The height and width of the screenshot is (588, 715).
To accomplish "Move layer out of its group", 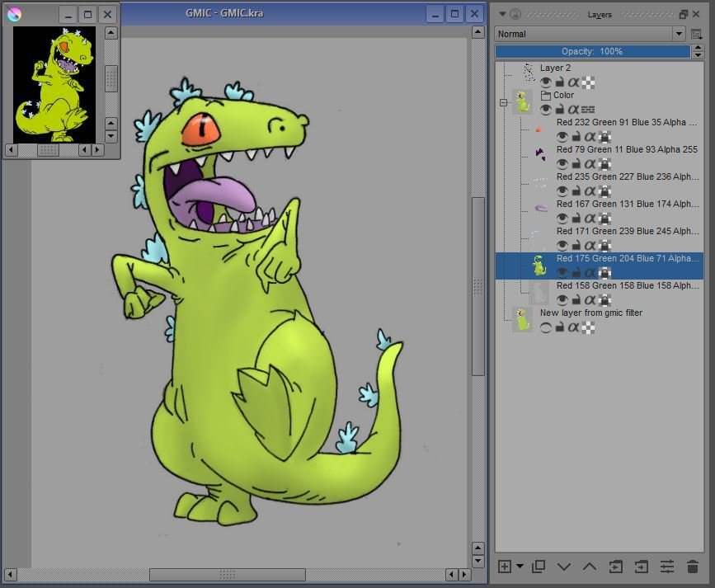I will click(615, 567).
